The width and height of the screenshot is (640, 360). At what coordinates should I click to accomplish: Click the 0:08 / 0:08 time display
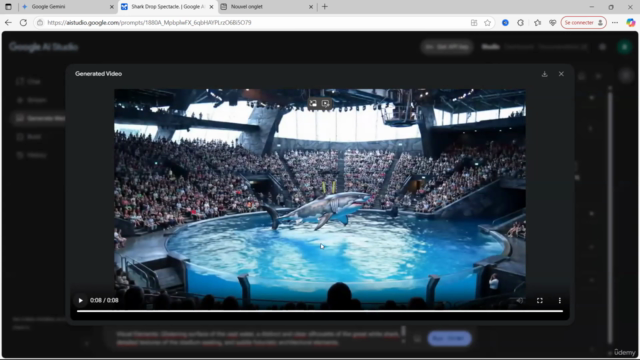click(104, 300)
